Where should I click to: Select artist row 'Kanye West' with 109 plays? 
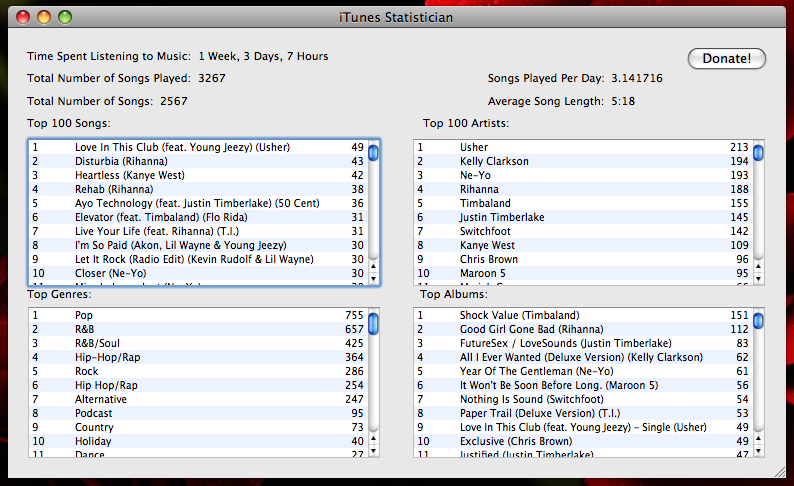[583, 246]
